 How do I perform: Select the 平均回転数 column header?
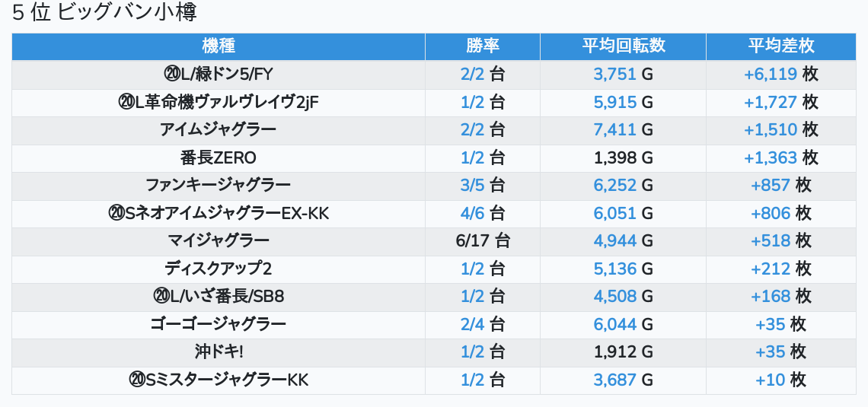[x=623, y=46]
